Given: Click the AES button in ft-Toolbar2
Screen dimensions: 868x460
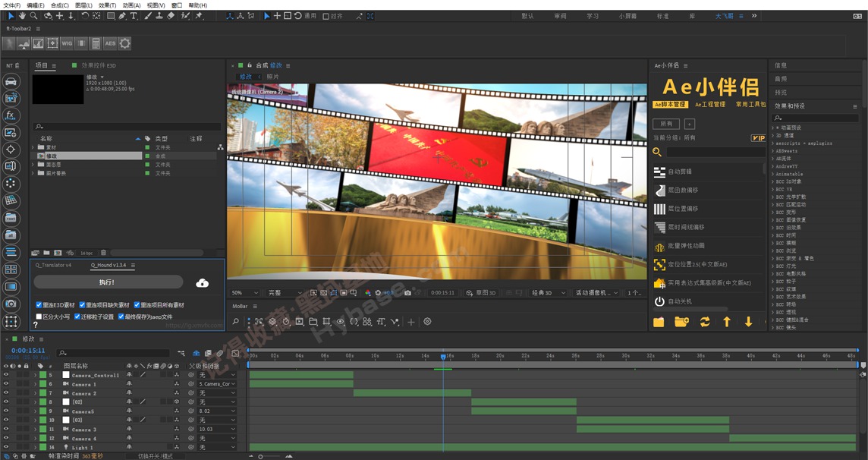Looking at the screenshot, I should pos(110,43).
